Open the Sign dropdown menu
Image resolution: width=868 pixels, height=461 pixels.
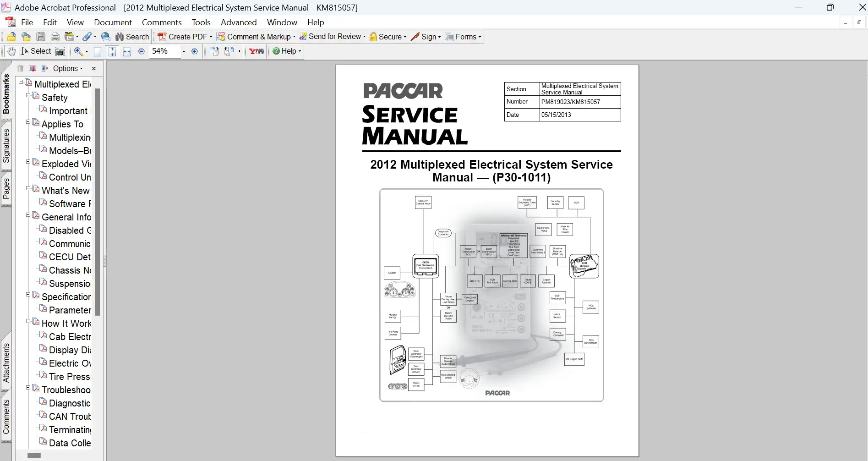(x=426, y=37)
